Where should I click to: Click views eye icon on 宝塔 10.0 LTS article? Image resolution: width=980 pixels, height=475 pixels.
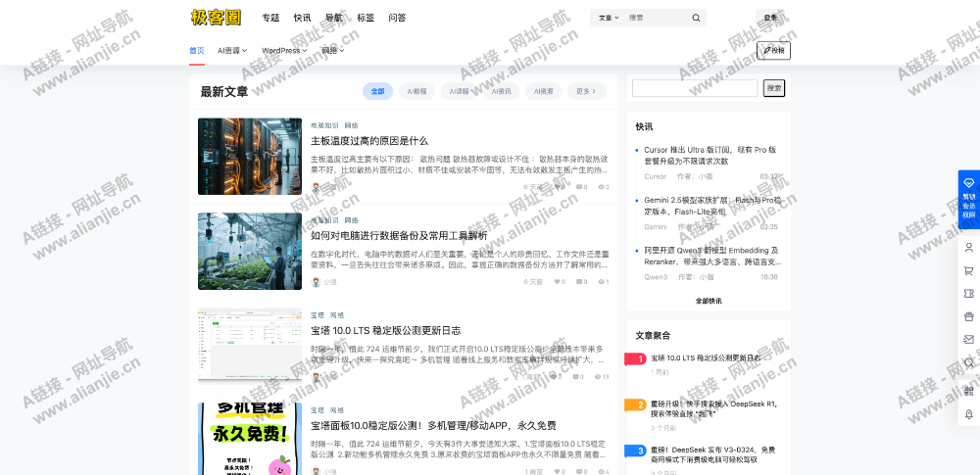[x=598, y=377]
